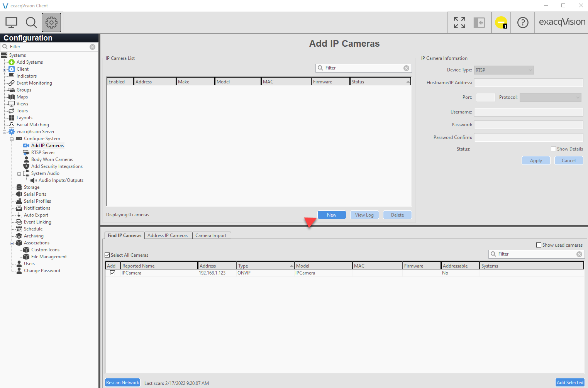
Task: Open the Search magnifier page
Action: click(x=31, y=22)
